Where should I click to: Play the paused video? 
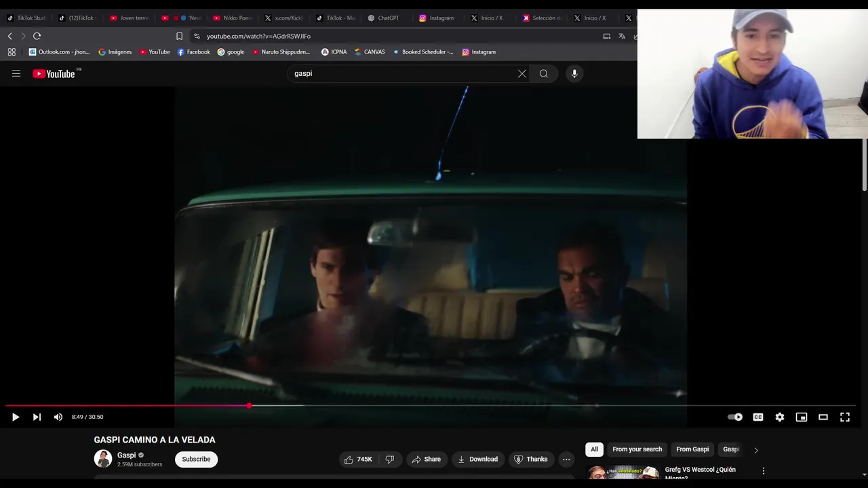[x=16, y=417]
